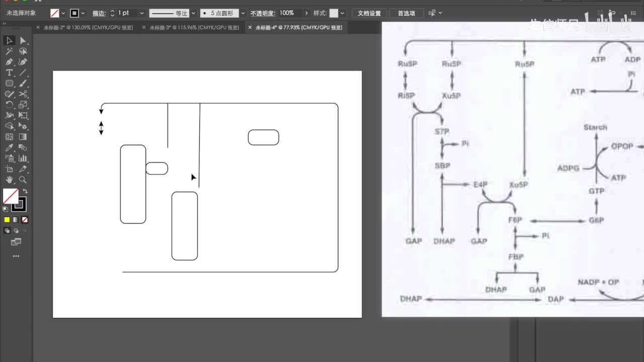Click the 首选项 button
Viewport: 644px width, 362px height.
click(x=407, y=13)
